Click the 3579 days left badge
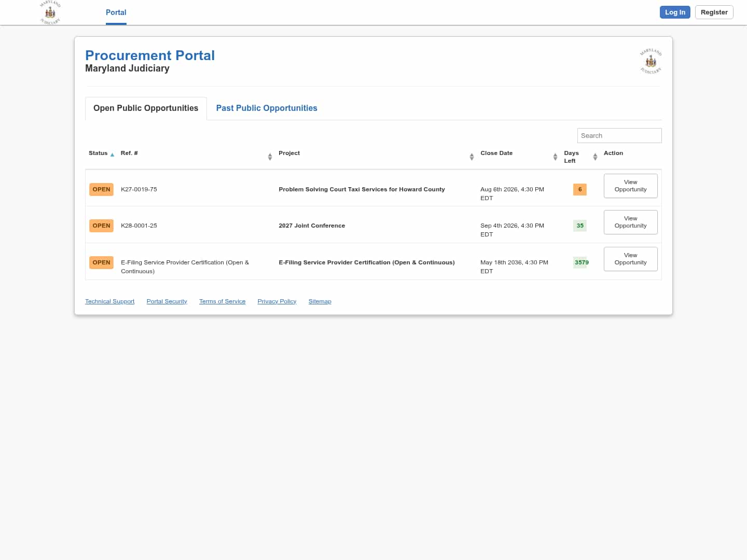The width and height of the screenshot is (747, 560). coord(582,262)
